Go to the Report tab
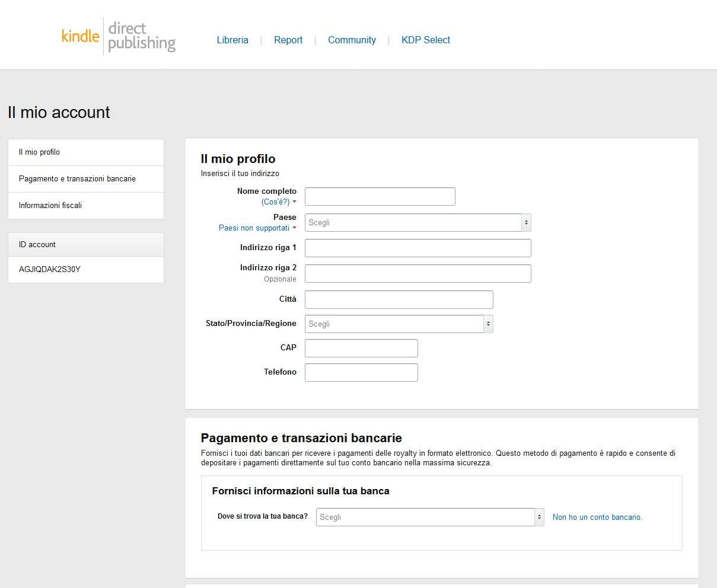 pyautogui.click(x=288, y=40)
